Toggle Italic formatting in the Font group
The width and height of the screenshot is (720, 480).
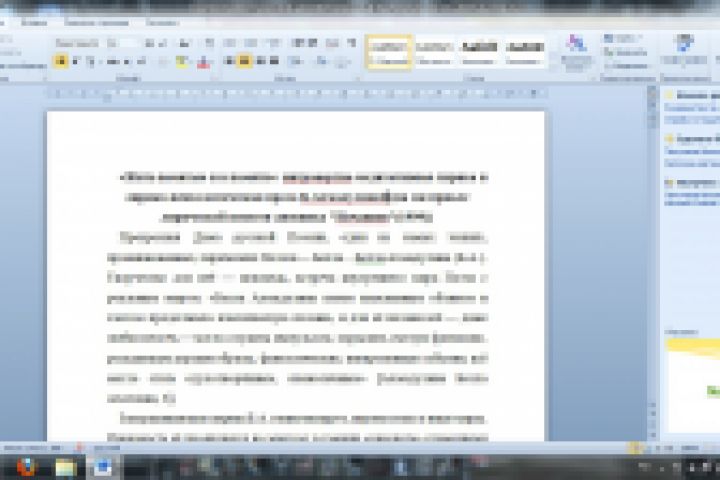(76, 61)
